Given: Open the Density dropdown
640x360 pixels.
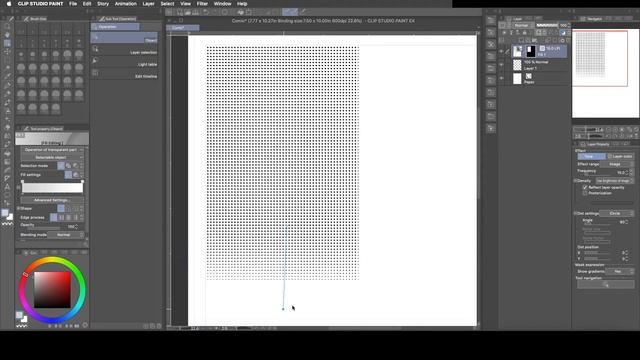Looking at the screenshot, I should click(614, 181).
